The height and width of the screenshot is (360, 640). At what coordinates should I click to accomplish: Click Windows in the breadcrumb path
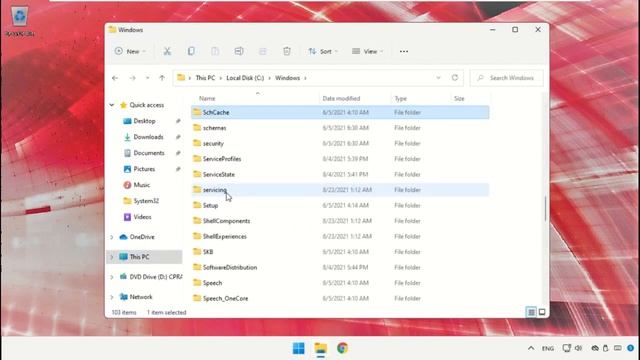pos(287,78)
